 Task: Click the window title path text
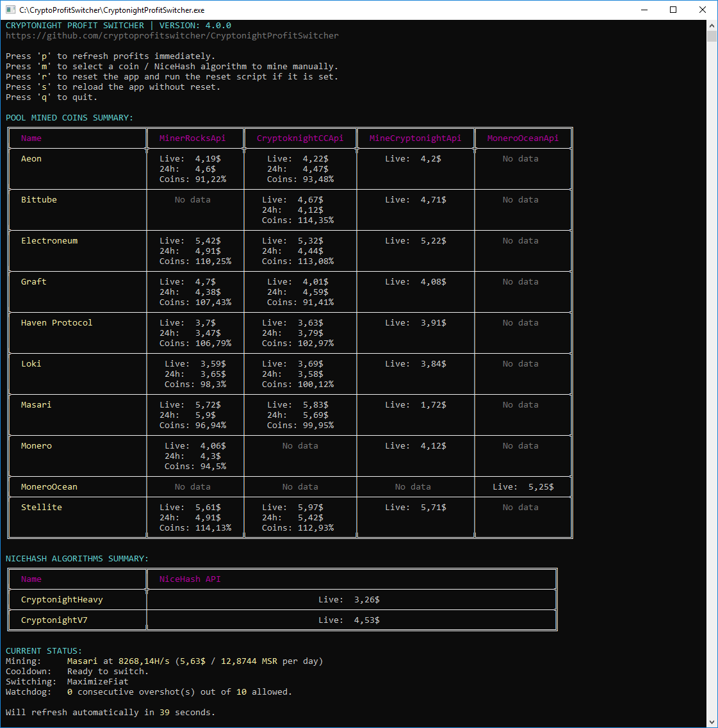click(112, 10)
